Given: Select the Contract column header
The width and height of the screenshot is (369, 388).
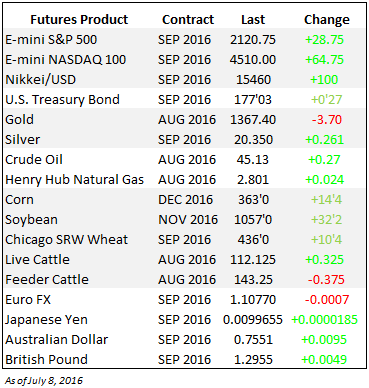Looking at the screenshot, I should [x=188, y=20].
